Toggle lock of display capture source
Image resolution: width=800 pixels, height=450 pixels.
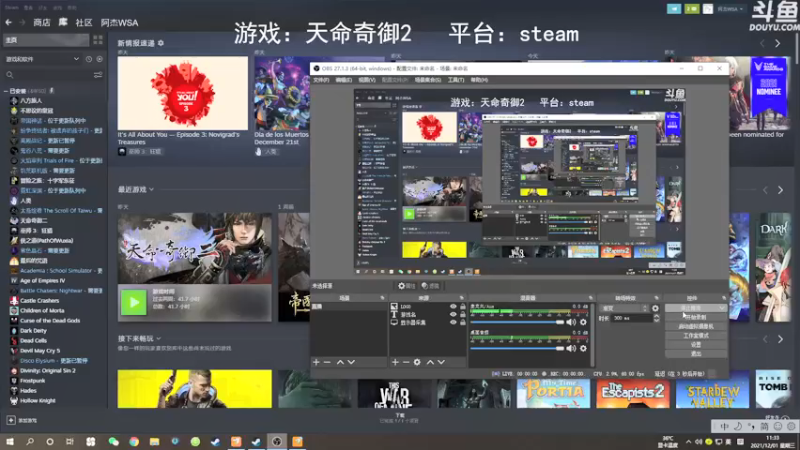463,322
